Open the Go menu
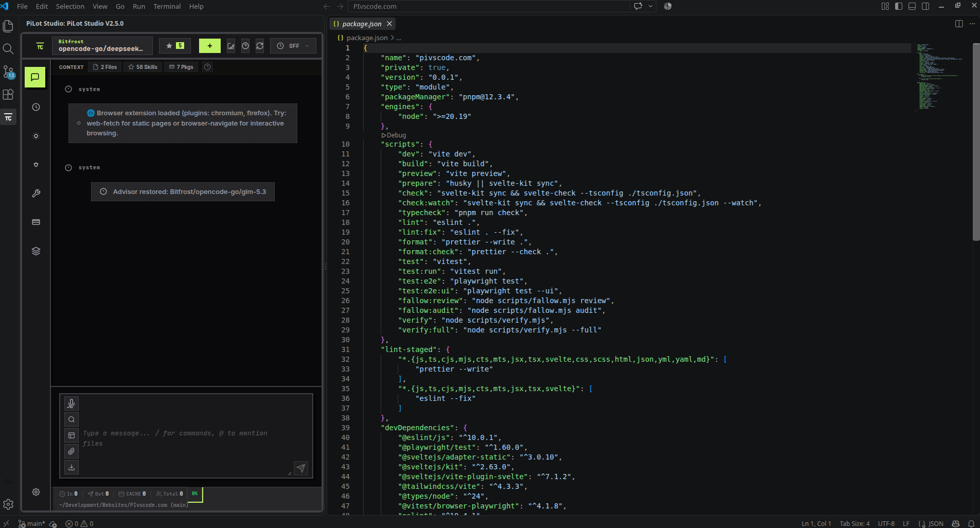This screenshot has height=528, width=980. pyautogui.click(x=120, y=6)
